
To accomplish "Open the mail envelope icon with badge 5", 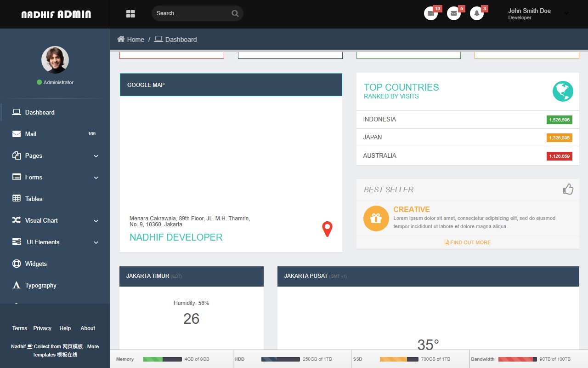I will click(454, 13).
